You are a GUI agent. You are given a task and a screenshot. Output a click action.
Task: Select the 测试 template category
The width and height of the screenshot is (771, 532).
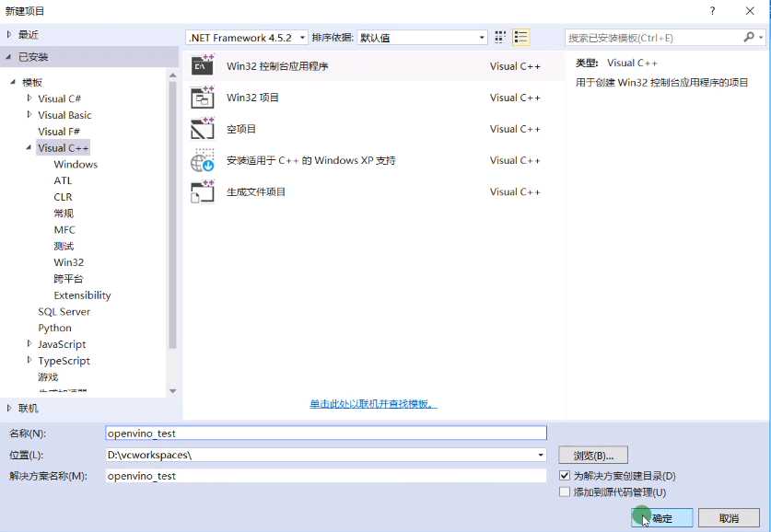pos(64,246)
